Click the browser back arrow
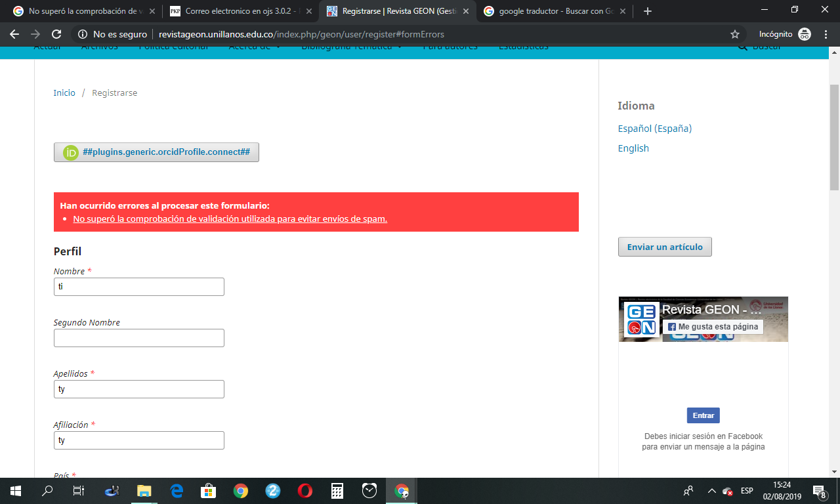840x504 pixels. (14, 34)
